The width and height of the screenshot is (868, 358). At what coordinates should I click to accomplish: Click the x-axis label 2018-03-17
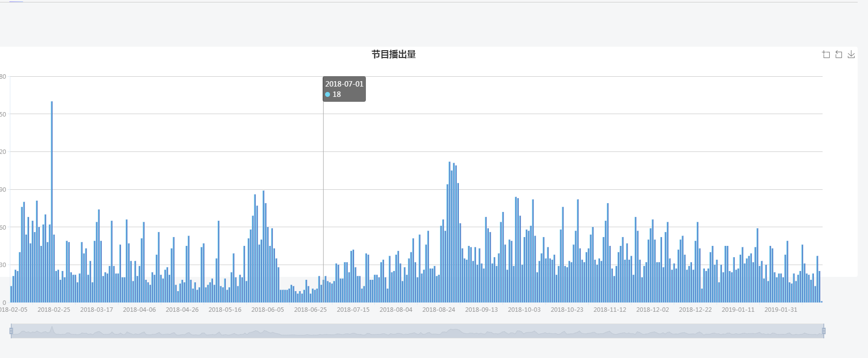pyautogui.click(x=96, y=310)
